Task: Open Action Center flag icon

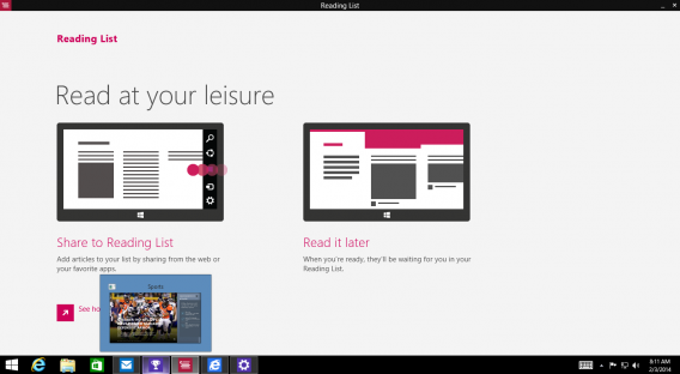Action: click(x=613, y=365)
